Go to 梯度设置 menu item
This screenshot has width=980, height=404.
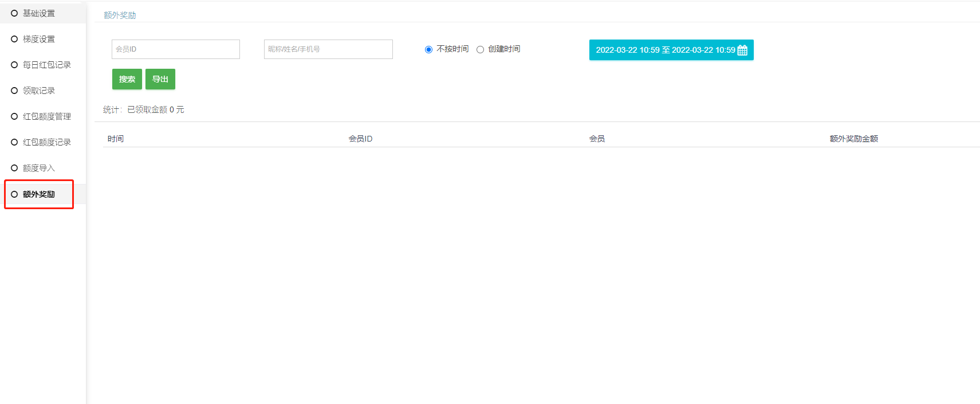[x=38, y=39]
